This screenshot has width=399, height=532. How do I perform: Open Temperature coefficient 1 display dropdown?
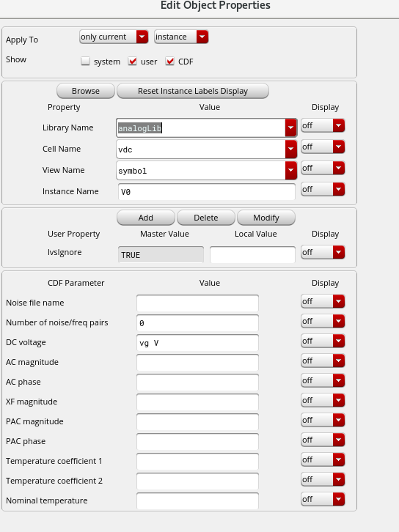click(x=323, y=459)
